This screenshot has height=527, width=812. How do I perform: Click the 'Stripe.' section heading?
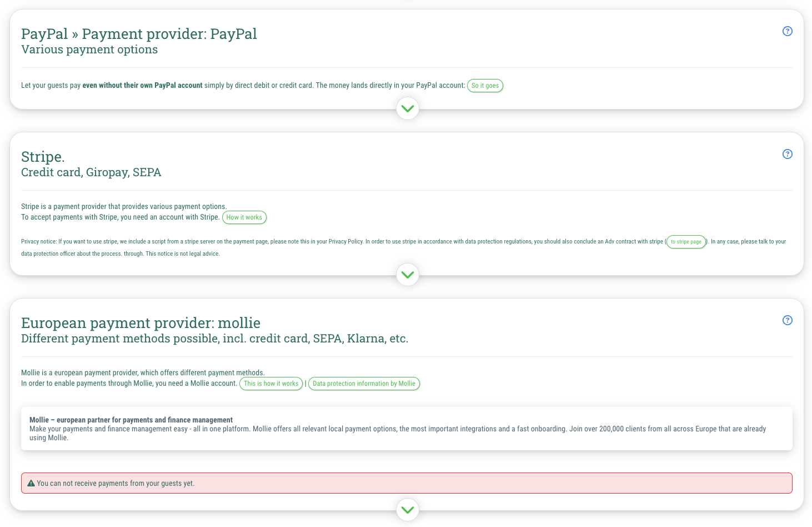pyautogui.click(x=43, y=157)
